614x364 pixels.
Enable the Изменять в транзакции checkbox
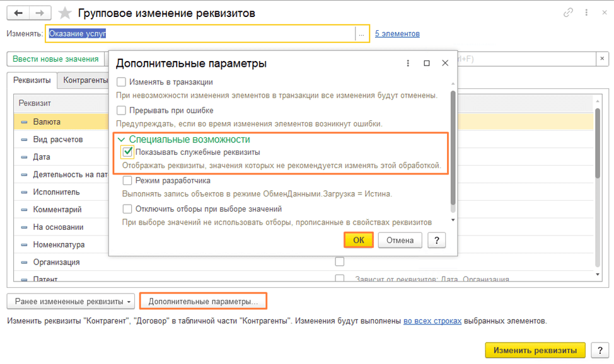(122, 82)
